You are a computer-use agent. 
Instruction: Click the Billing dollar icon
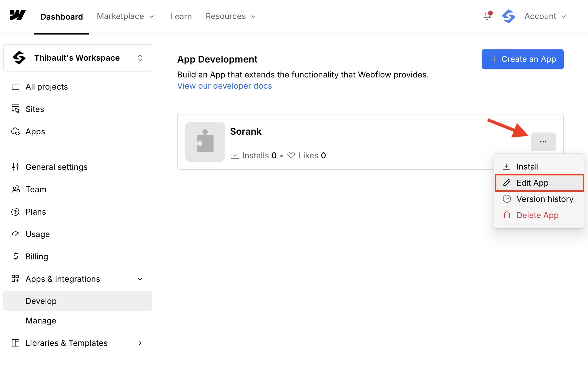[x=16, y=256]
